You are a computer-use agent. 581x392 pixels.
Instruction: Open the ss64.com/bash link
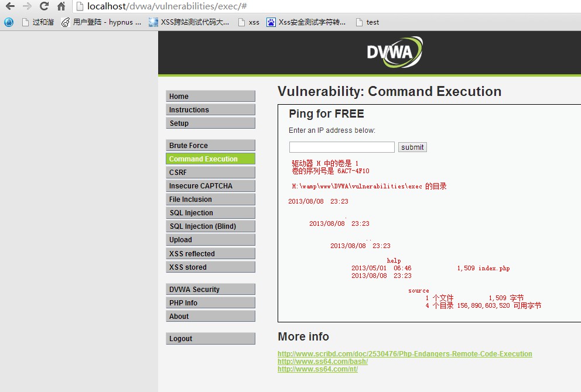(x=322, y=361)
